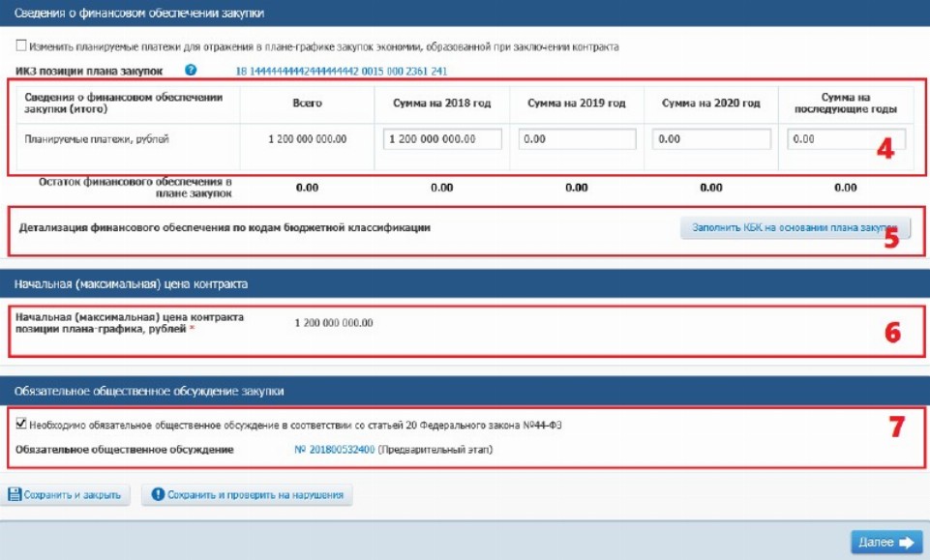Open the ИКЗ purchase plan position code link
This screenshot has height=560, width=930.
coord(341,72)
